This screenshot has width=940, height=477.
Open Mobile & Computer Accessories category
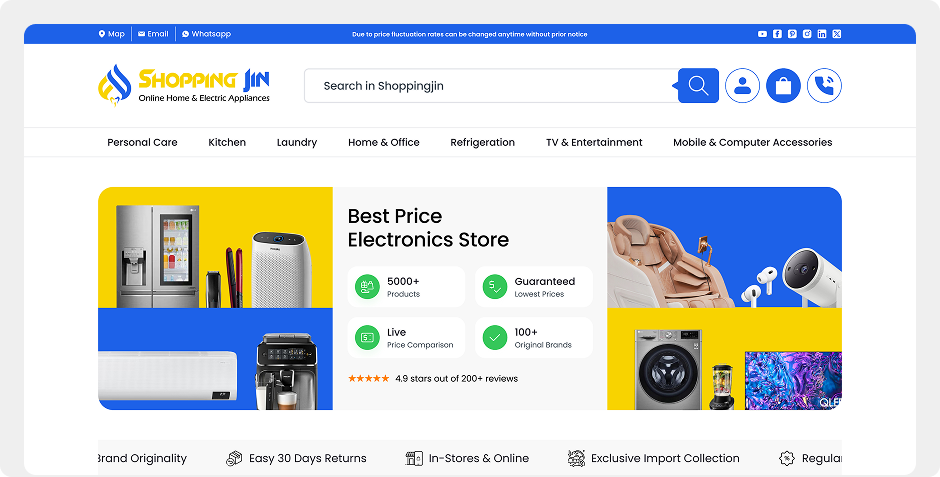(x=752, y=142)
